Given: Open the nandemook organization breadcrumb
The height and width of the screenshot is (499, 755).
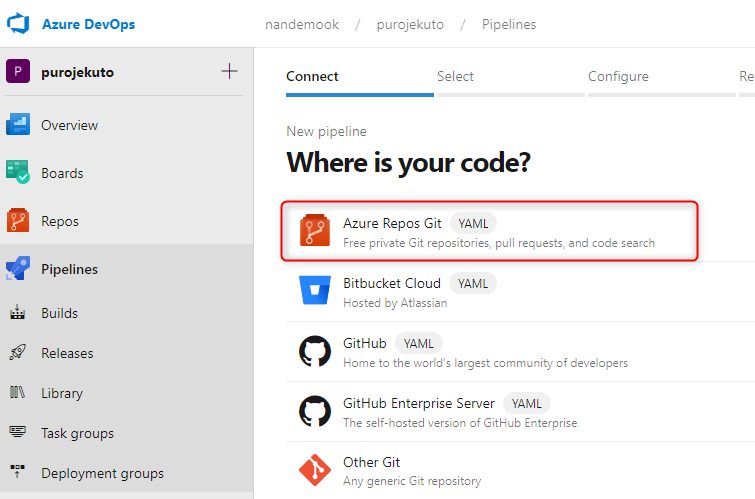Looking at the screenshot, I should (302, 25).
